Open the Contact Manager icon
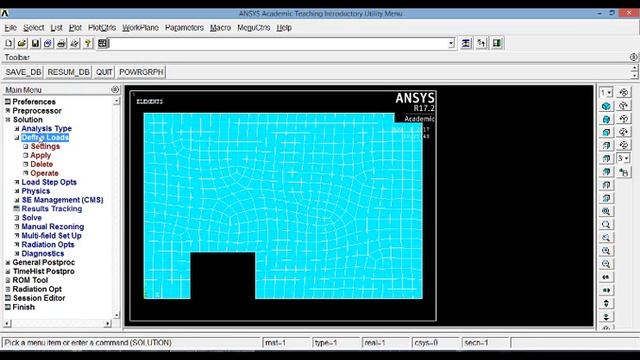Image resolution: width=640 pixels, height=360 pixels. (x=497, y=43)
